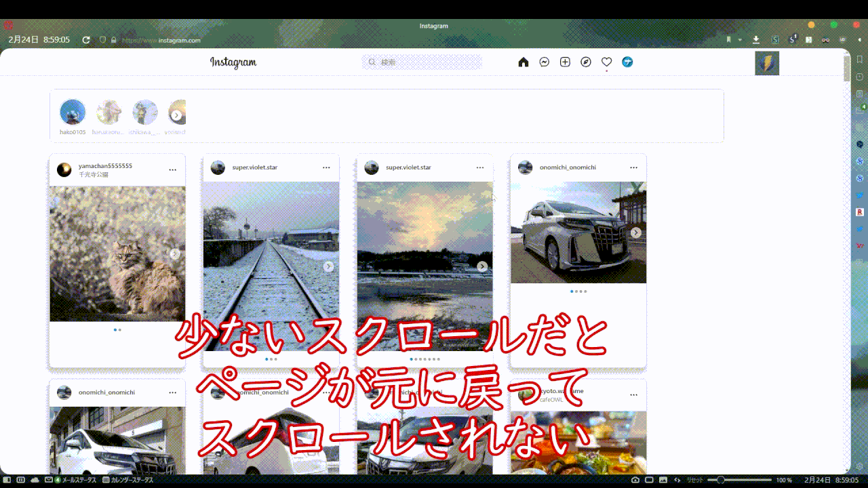The width and height of the screenshot is (868, 488).
Task: Click the white page extension icon
Action: (x=809, y=40)
